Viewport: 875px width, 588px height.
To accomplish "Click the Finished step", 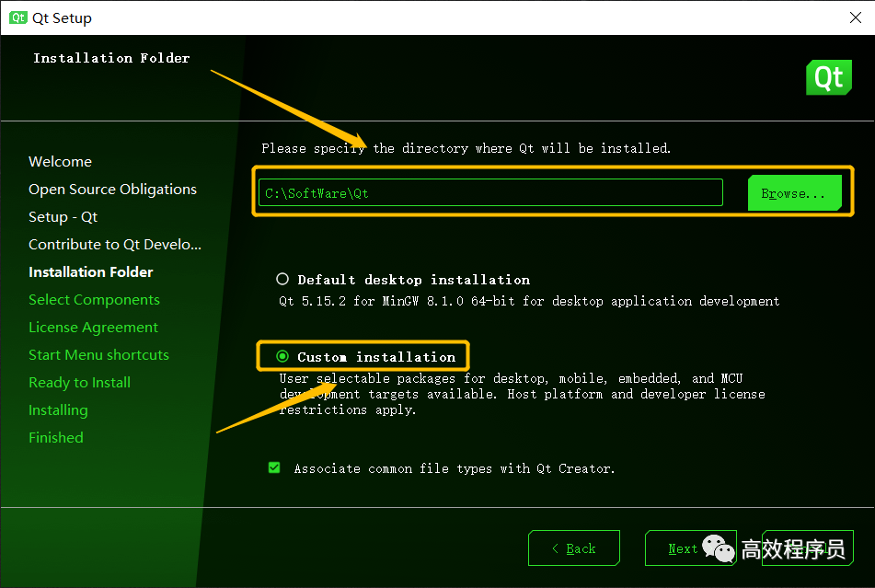I will [x=56, y=438].
